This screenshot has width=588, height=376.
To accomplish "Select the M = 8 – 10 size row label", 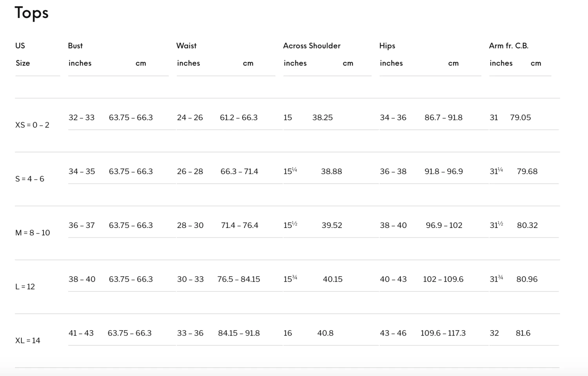I will tap(33, 233).
